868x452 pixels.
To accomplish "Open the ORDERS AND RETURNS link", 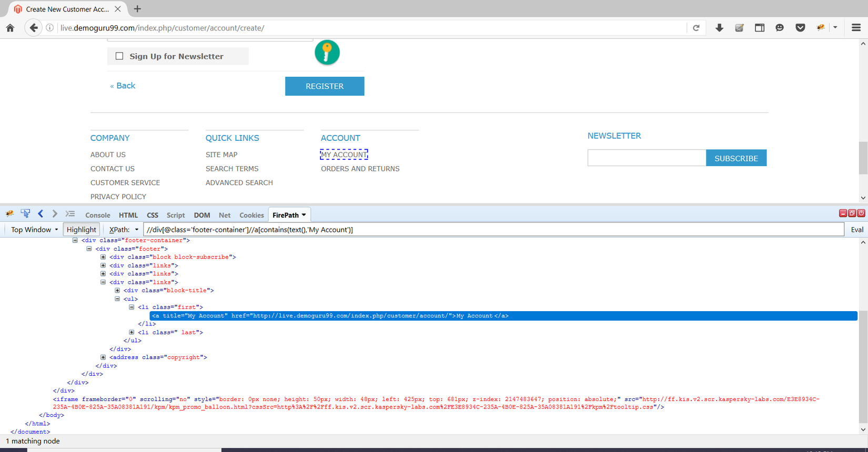I will click(360, 169).
